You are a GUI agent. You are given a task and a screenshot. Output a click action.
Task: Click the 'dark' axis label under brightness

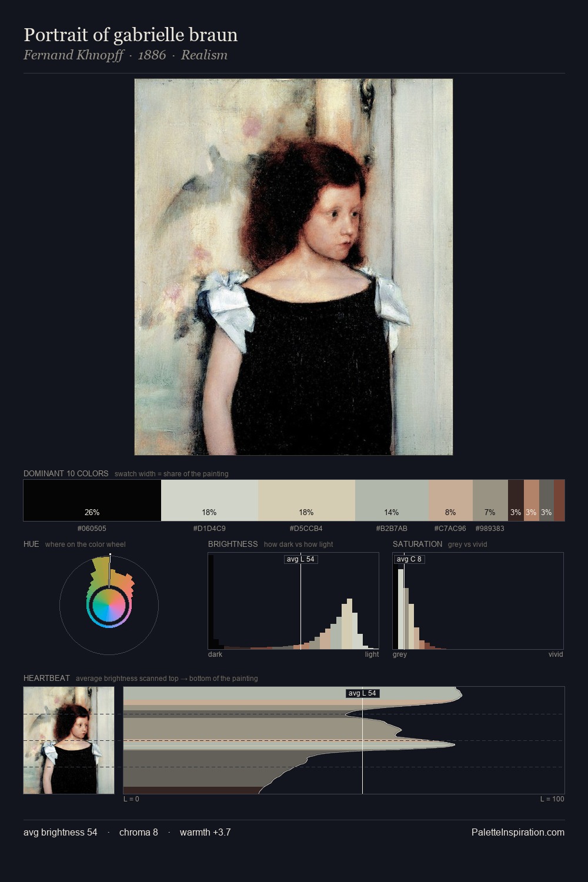(x=215, y=654)
